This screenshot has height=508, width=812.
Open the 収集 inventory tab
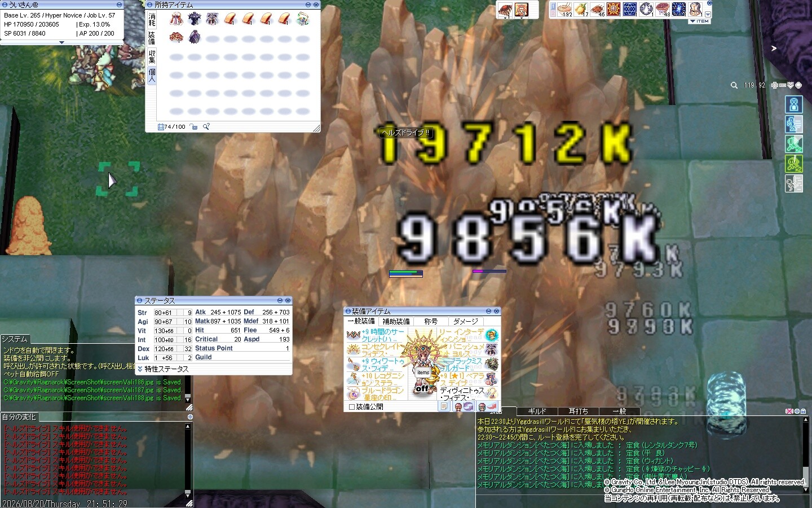[x=152, y=56]
